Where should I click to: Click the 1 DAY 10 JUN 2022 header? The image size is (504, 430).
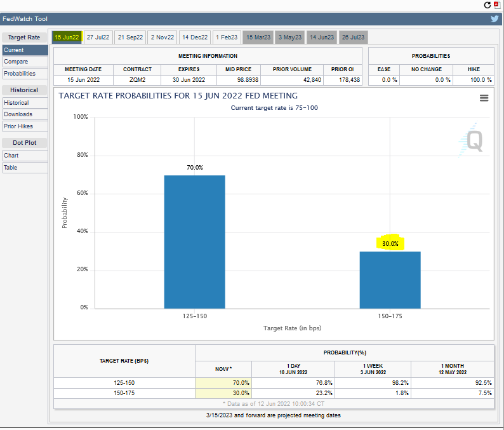point(293,369)
